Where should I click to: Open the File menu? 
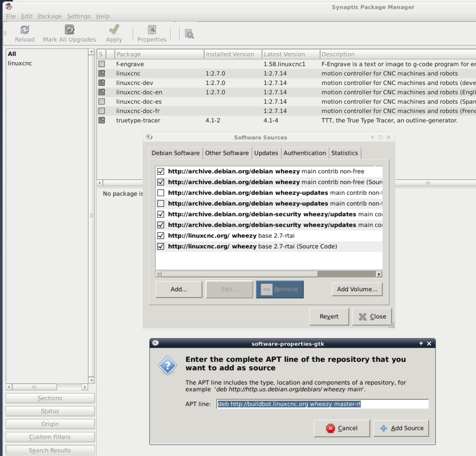(11, 16)
